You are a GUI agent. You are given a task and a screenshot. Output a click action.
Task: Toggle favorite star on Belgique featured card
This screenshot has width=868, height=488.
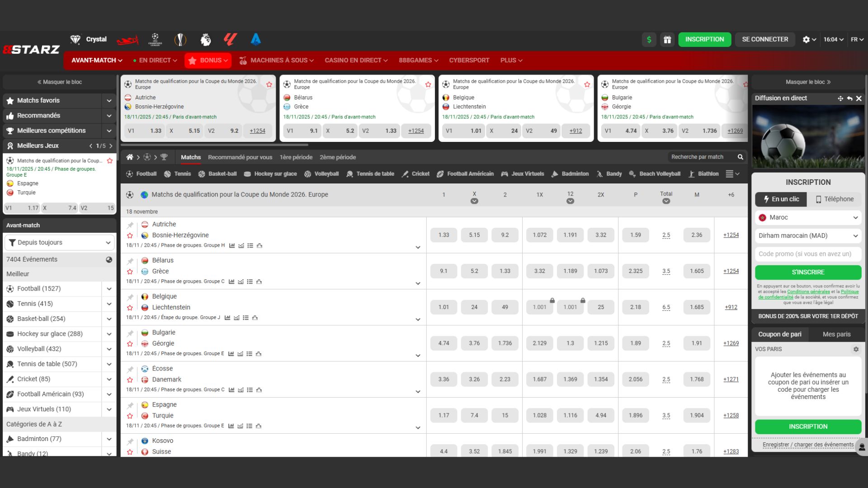pyautogui.click(x=587, y=84)
